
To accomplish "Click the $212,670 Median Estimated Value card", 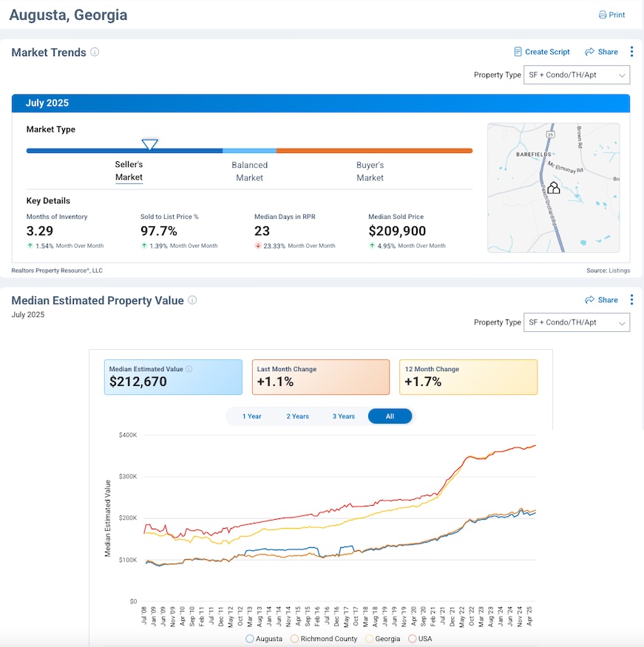I will [173, 377].
